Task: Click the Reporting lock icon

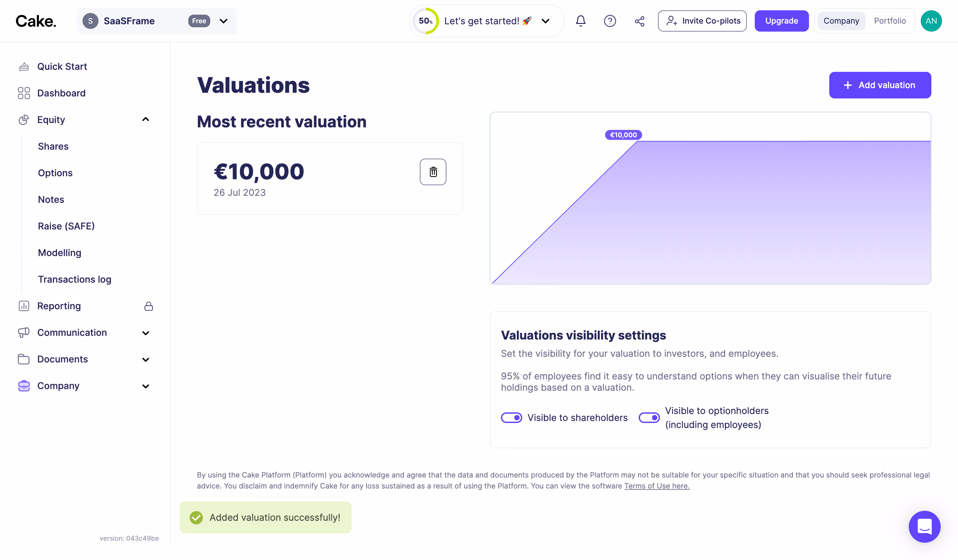Action: pyautogui.click(x=149, y=306)
